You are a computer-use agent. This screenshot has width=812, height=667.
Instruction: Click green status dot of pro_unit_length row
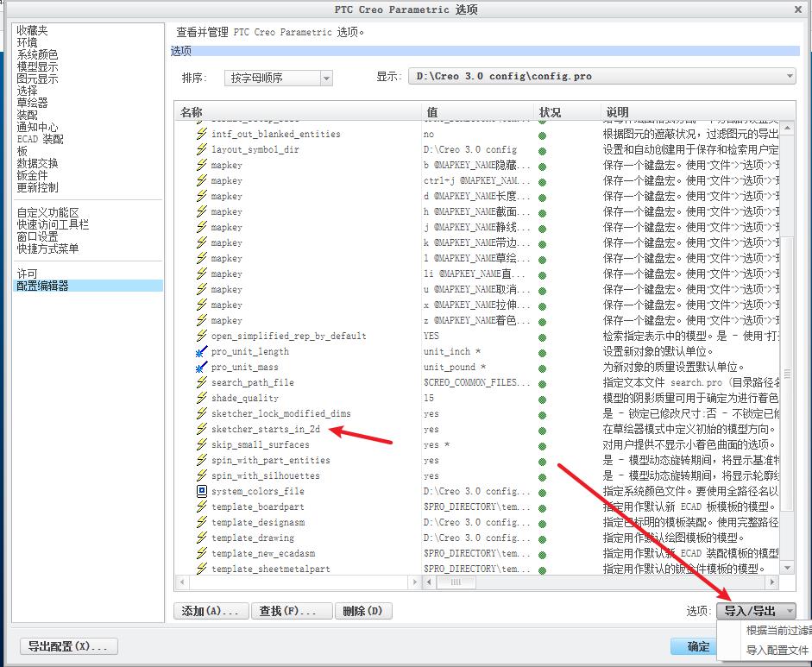click(x=542, y=353)
